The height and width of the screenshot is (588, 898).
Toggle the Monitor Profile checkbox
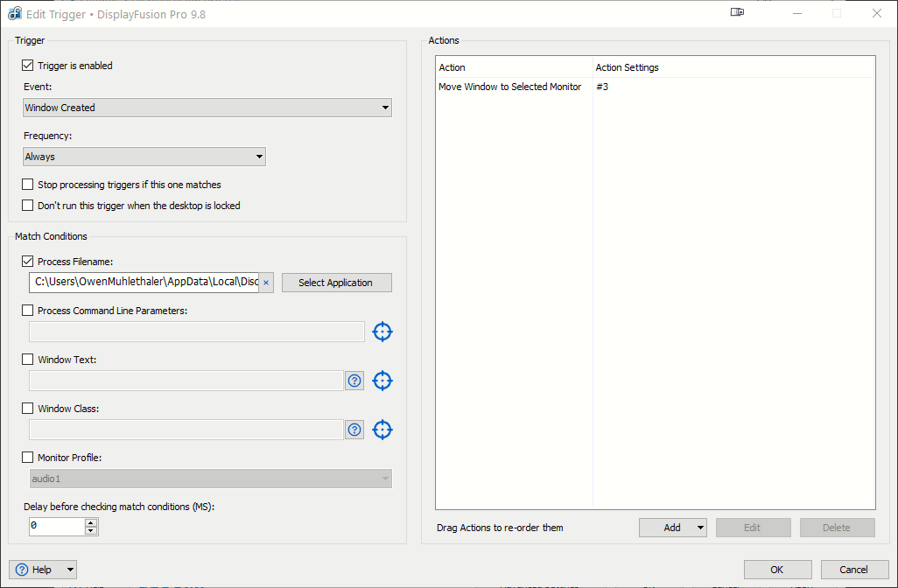[x=28, y=458]
